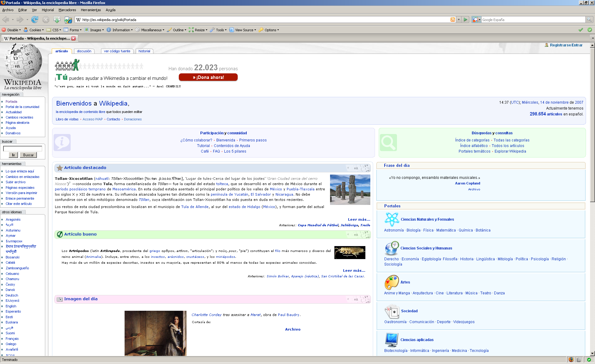Click the Buscar button
595x364 pixels.
click(29, 155)
